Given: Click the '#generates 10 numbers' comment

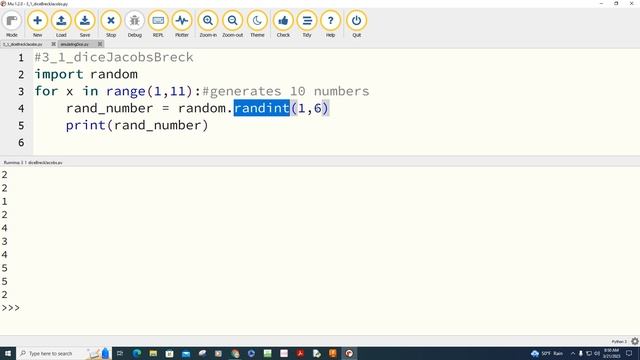Looking at the screenshot, I should click(x=286, y=91).
